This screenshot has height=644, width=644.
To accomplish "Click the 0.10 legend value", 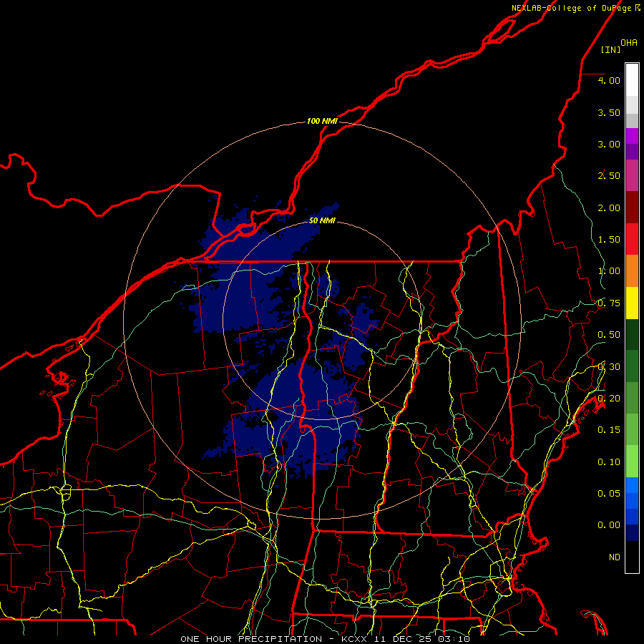I will pos(609,462).
